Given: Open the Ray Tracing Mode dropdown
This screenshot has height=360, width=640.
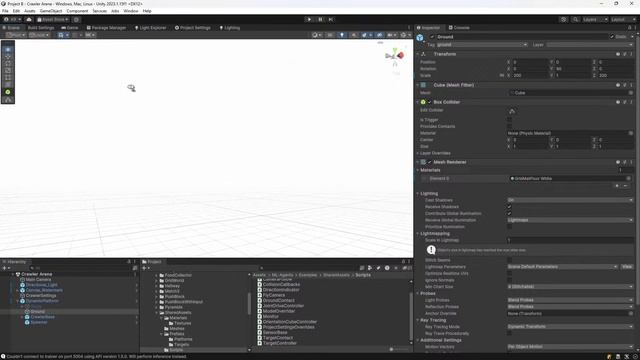Looking at the screenshot, I should pos(570,327).
